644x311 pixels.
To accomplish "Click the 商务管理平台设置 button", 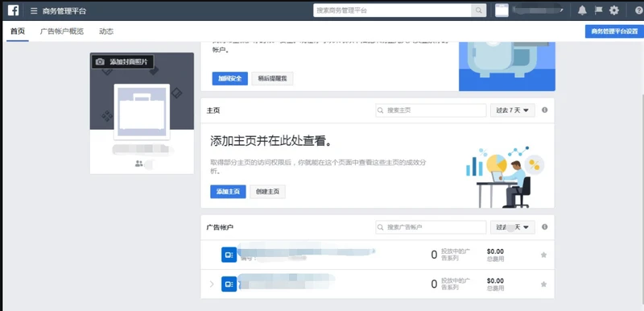I will (x=614, y=31).
